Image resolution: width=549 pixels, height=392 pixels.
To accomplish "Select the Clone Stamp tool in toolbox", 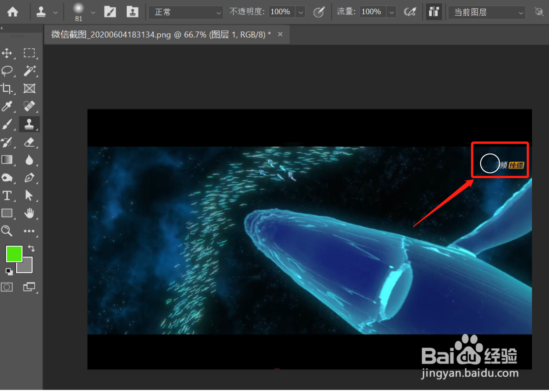I will (29, 124).
